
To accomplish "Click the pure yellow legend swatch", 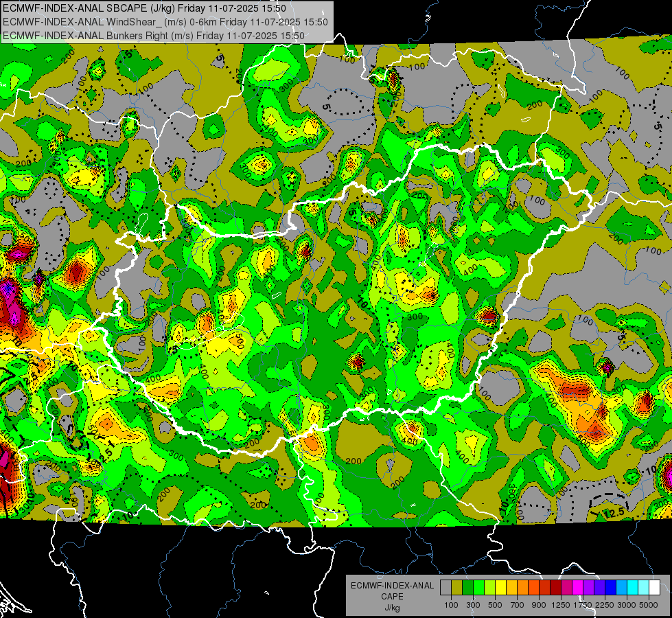I will 500,587.
